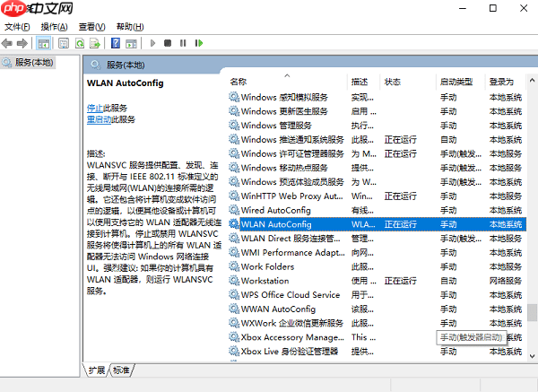Image resolution: width=538 pixels, height=392 pixels.
Task: Select the Windows 推送通知系统服务 row
Action: pyautogui.click(x=376, y=140)
